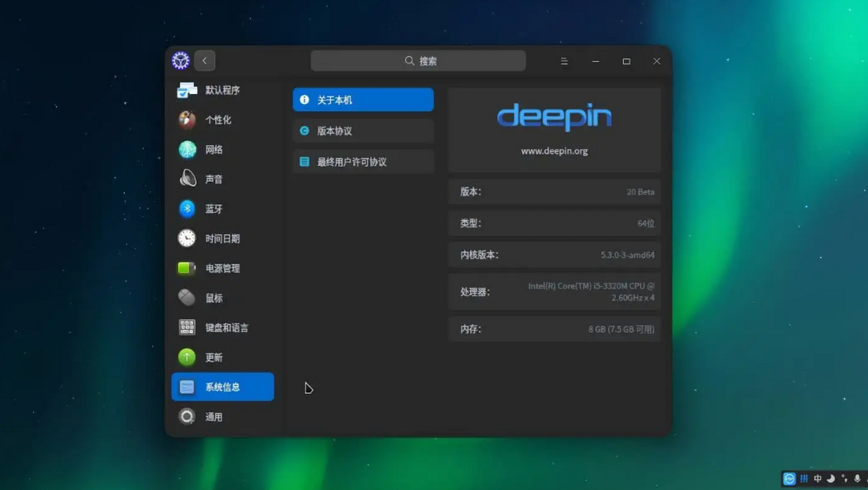Viewport: 868px width, 490px height.
Task: Click the processor value Intel(R) Core(TM) i5-3320M
Action: [592, 292]
